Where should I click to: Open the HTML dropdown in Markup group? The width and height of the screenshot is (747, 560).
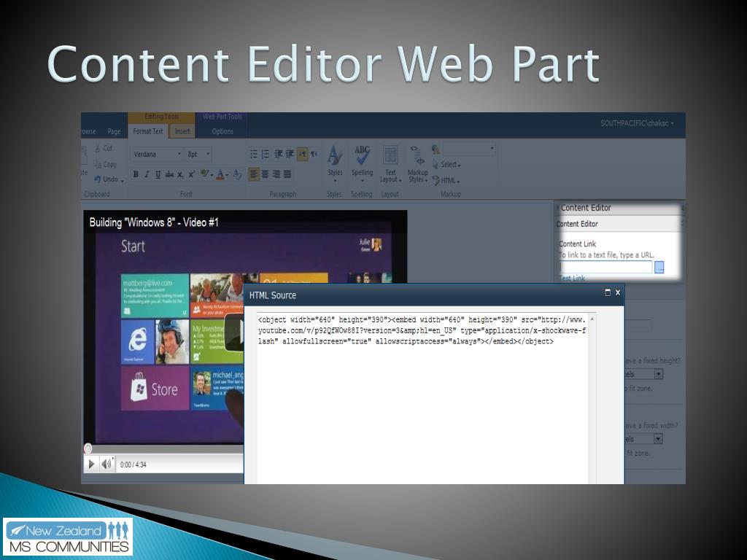446,181
